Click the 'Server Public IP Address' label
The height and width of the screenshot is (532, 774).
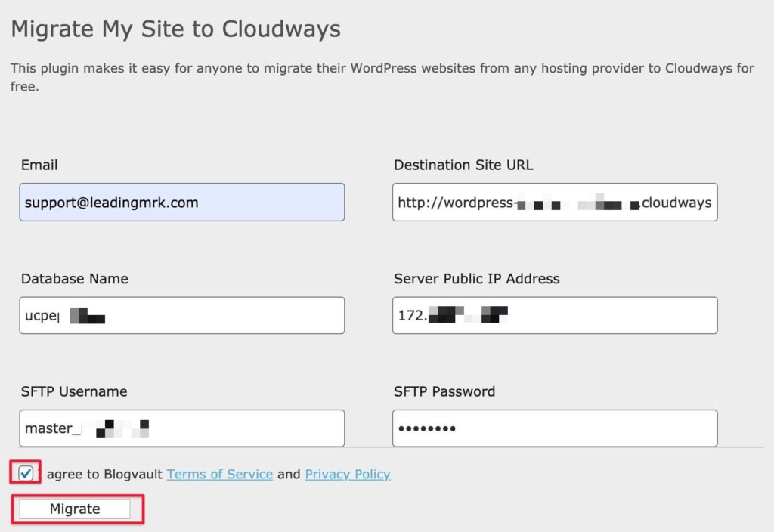[x=477, y=279]
